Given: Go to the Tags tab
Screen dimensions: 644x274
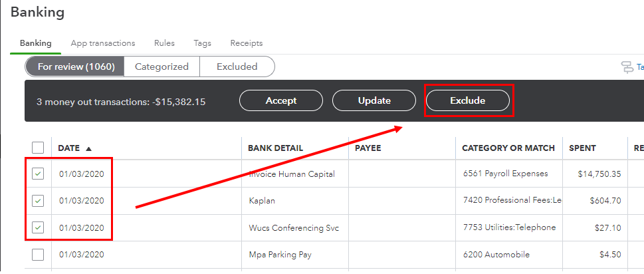Looking at the screenshot, I should pos(203,43).
